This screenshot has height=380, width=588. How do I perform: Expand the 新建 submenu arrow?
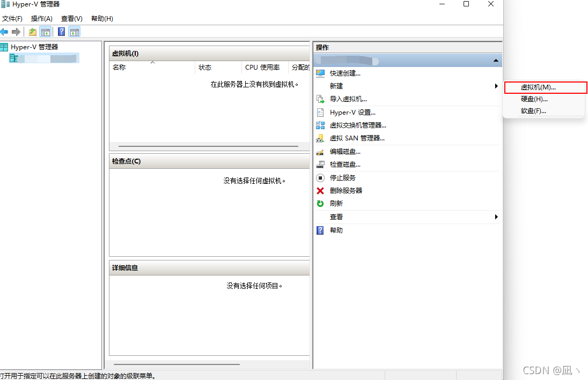tap(496, 86)
